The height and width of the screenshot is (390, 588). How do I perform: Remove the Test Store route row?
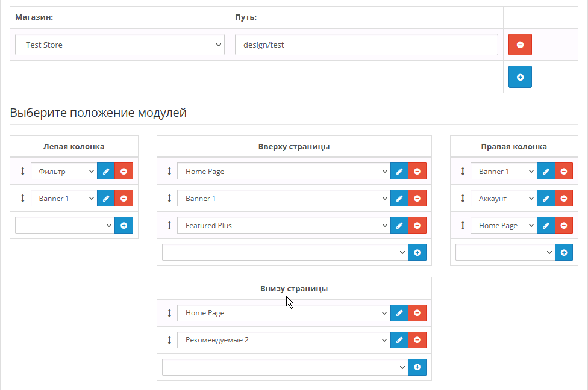pos(520,45)
